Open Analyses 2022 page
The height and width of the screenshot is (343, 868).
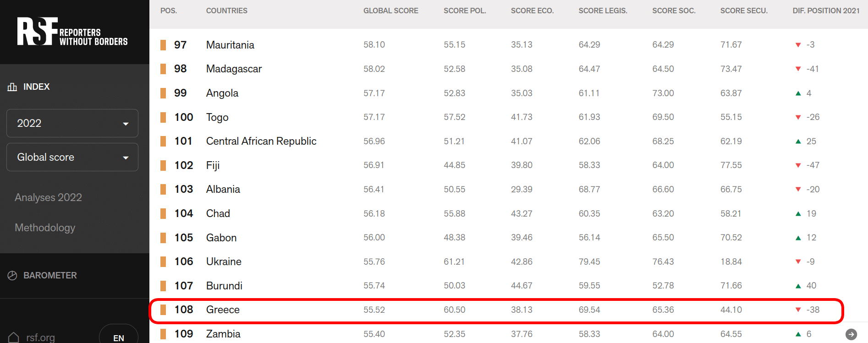coord(48,197)
